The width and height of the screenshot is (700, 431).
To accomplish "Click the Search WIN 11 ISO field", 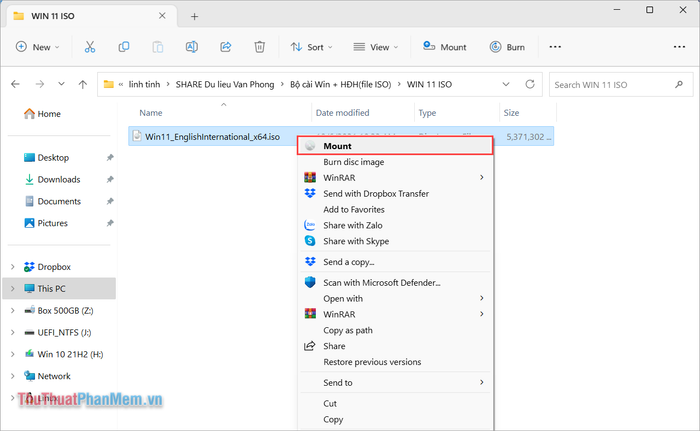I will tap(621, 84).
